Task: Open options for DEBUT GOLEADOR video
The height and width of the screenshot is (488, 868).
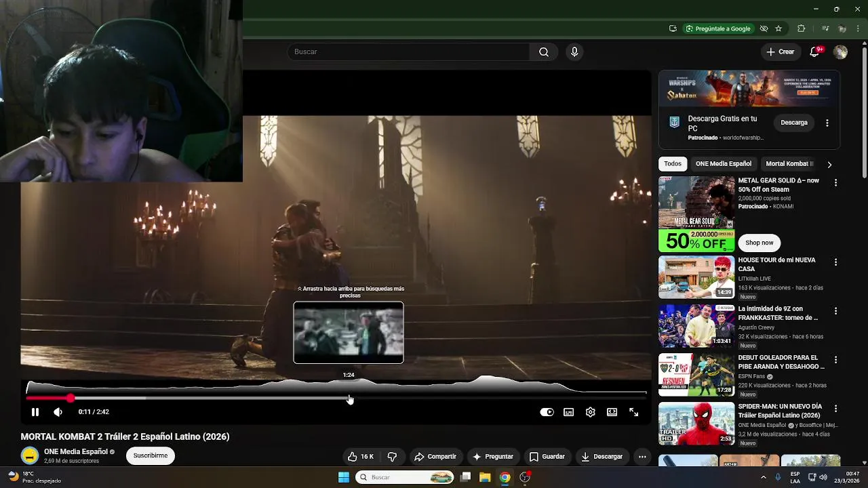Action: click(835, 360)
